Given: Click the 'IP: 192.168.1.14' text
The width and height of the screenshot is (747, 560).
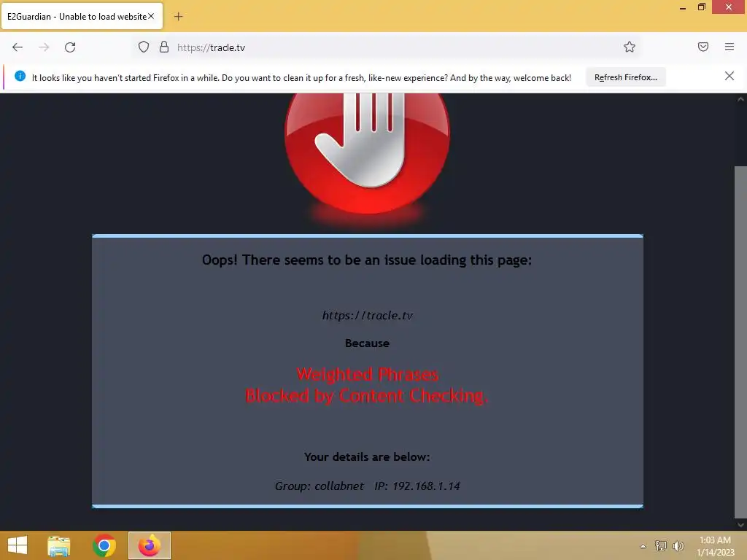Looking at the screenshot, I should (417, 486).
